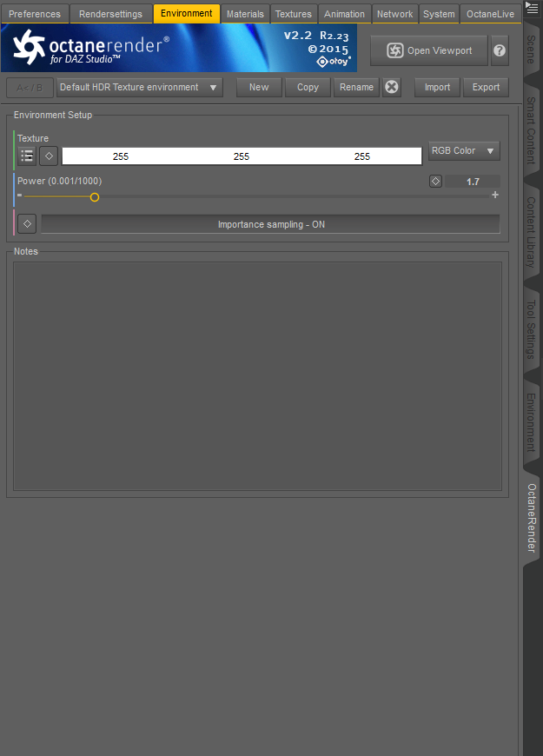Viewport: 543px width, 756px height.
Task: Open the Tool Settings side tab
Action: [531, 329]
